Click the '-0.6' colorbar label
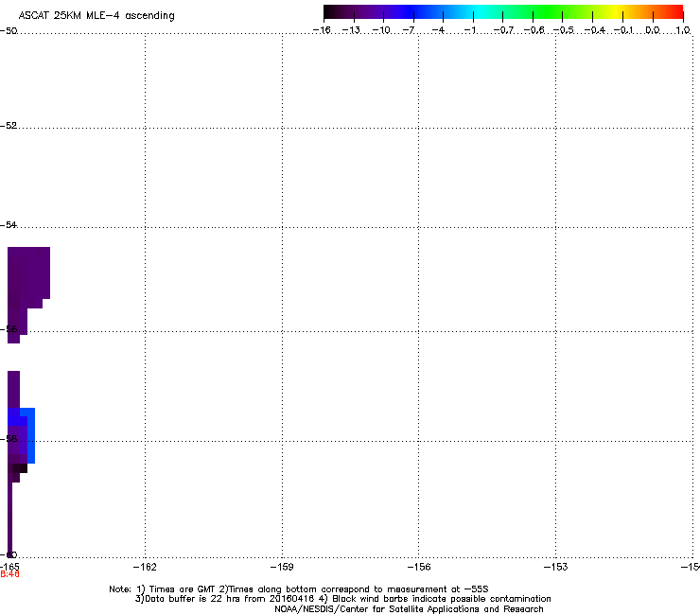Image resolution: width=700 pixels, height=615 pixels. click(534, 30)
